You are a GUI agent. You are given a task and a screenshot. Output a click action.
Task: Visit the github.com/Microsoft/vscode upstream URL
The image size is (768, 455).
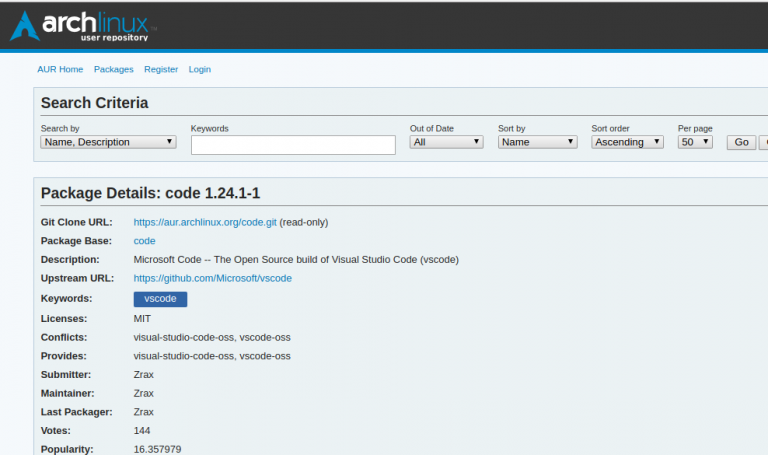click(213, 278)
